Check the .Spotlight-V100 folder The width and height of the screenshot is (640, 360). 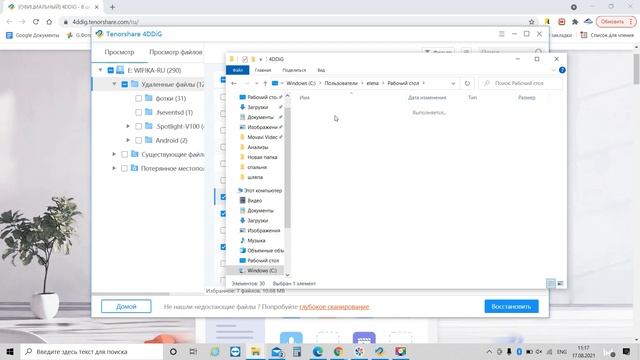(x=138, y=127)
